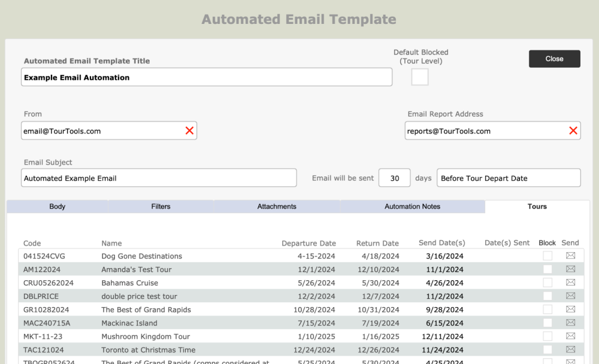This screenshot has width=599, height=364.
Task: Check the Block box for double price test tour
Action: (547, 296)
